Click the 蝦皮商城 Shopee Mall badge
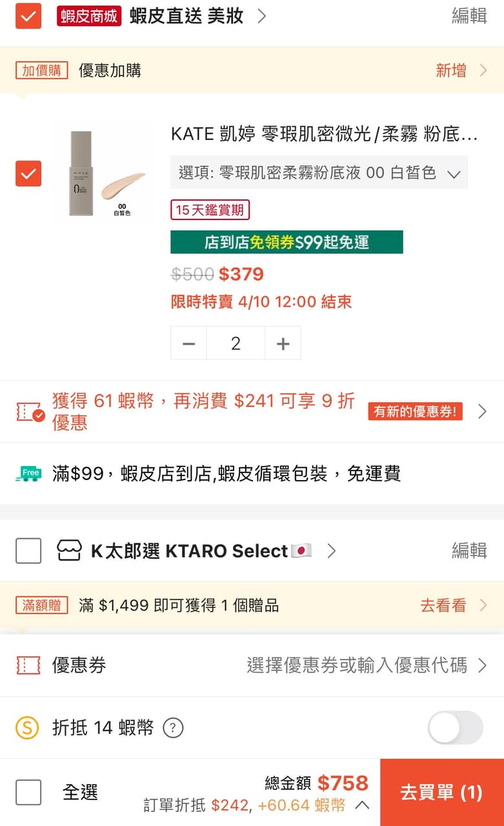This screenshot has width=504, height=826. click(89, 16)
